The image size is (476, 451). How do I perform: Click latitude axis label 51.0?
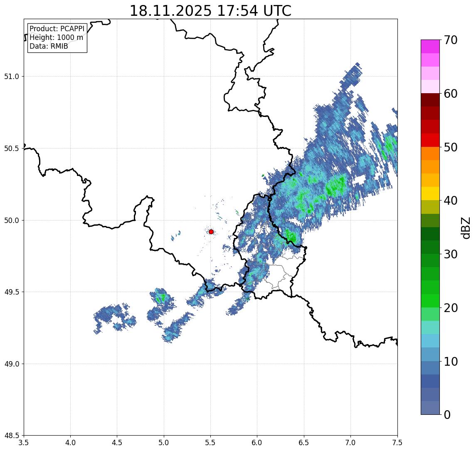coord(12,77)
